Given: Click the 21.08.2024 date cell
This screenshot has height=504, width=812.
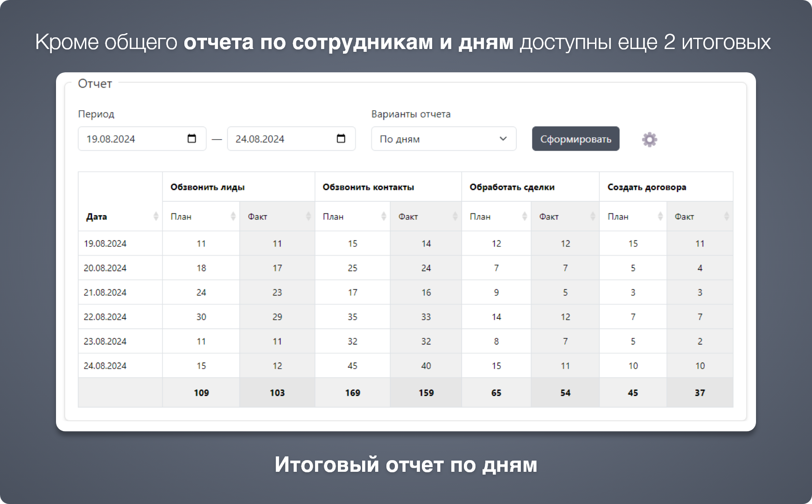Looking at the screenshot, I should click(x=120, y=292).
